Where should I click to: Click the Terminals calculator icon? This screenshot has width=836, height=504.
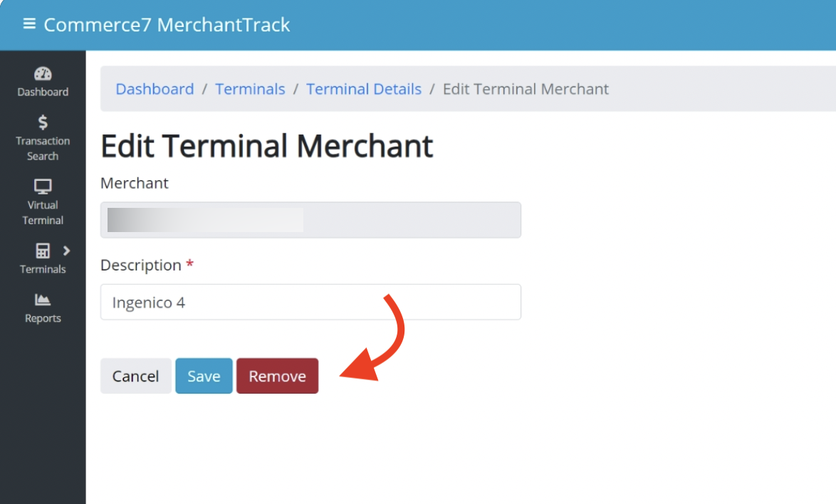(x=43, y=251)
